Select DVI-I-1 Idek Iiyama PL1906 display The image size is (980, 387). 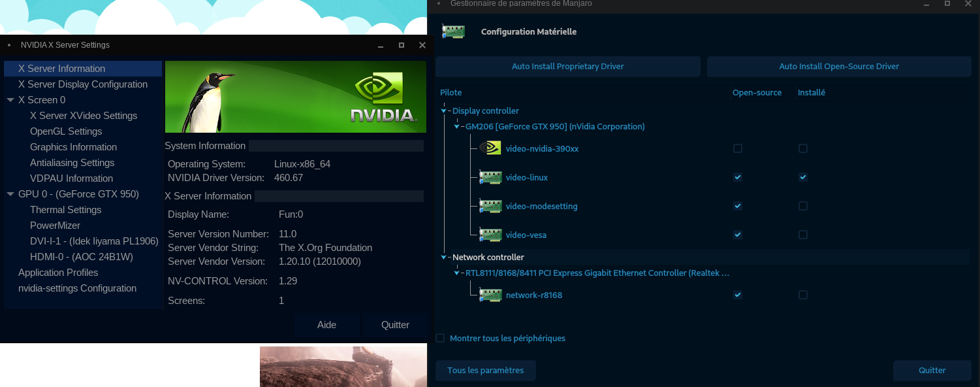pos(94,241)
